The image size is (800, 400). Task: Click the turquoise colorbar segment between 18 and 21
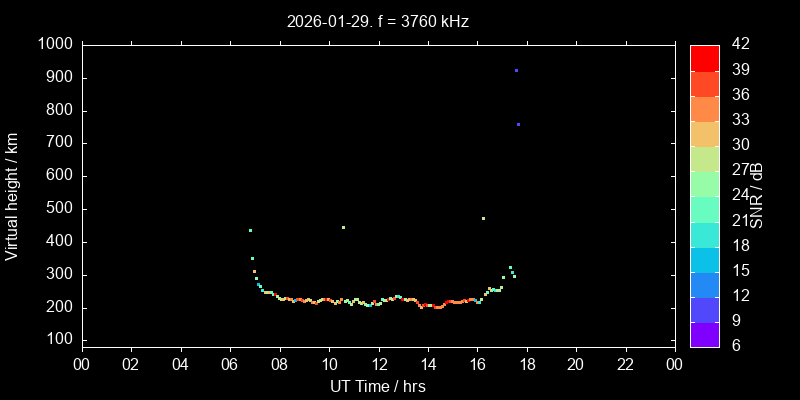(x=705, y=233)
